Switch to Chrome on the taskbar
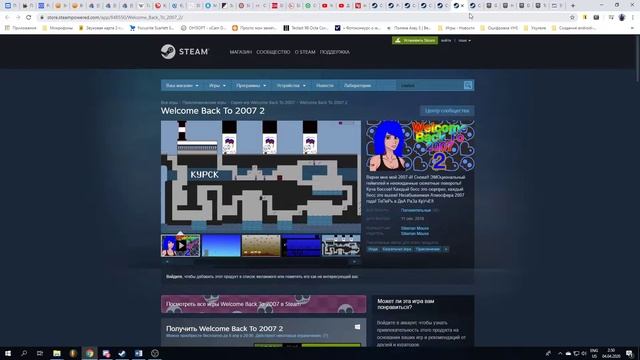The image size is (640, 360). (89, 353)
